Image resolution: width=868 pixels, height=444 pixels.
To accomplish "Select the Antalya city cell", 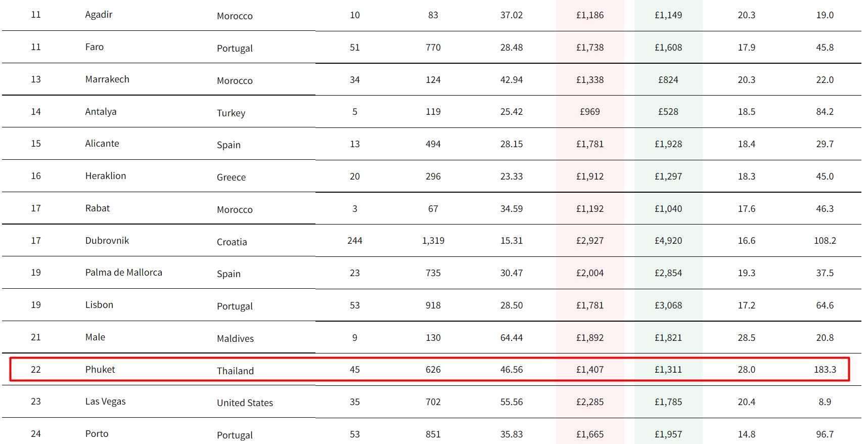I will (101, 112).
